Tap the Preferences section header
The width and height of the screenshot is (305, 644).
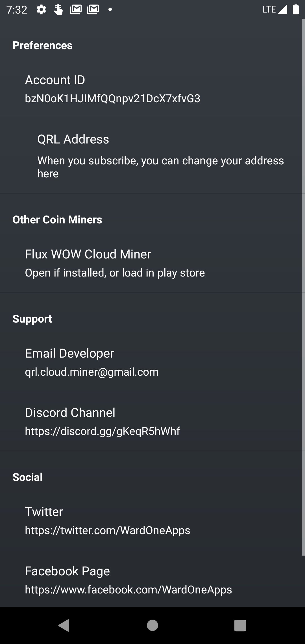[42, 45]
